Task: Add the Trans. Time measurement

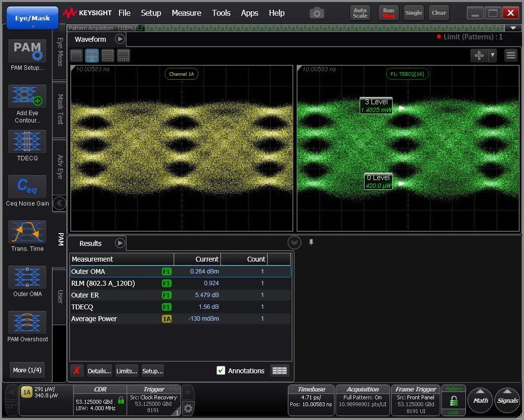Action: tap(27, 232)
